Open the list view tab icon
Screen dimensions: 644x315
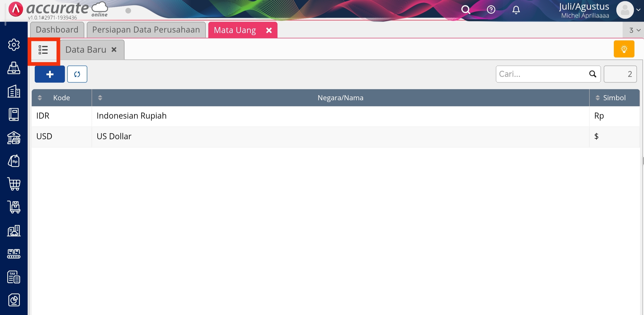point(43,50)
